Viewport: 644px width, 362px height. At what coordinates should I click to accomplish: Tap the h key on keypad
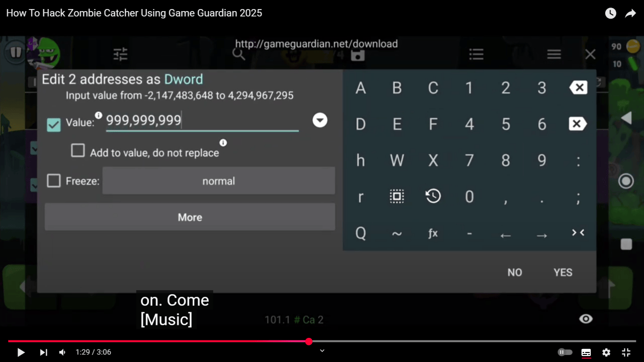(361, 160)
